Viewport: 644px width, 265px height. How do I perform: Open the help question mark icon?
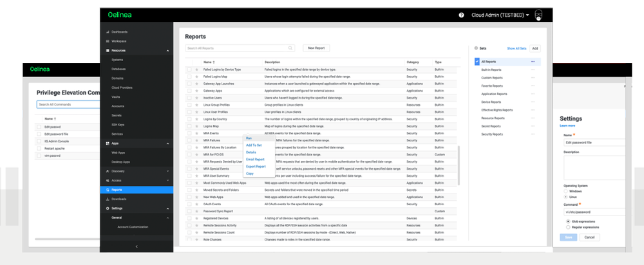(461, 15)
